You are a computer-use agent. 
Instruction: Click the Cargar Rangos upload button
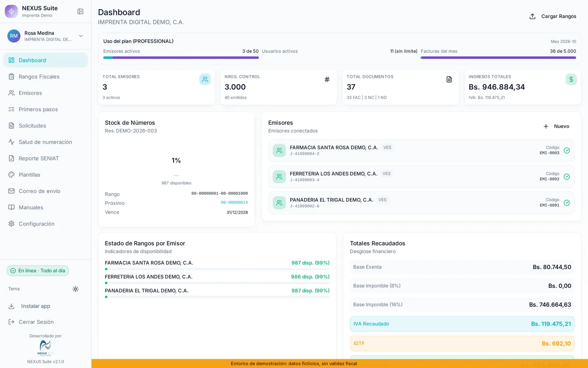553,16
